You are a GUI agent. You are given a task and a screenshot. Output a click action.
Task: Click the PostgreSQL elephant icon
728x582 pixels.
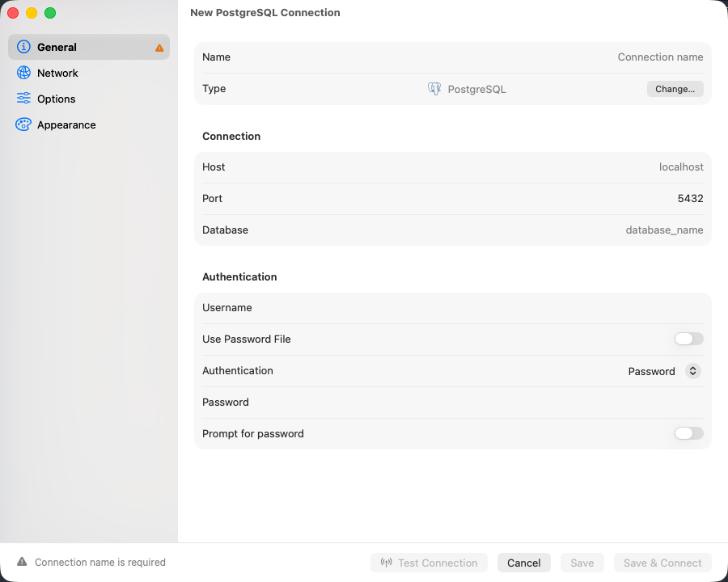click(x=434, y=89)
